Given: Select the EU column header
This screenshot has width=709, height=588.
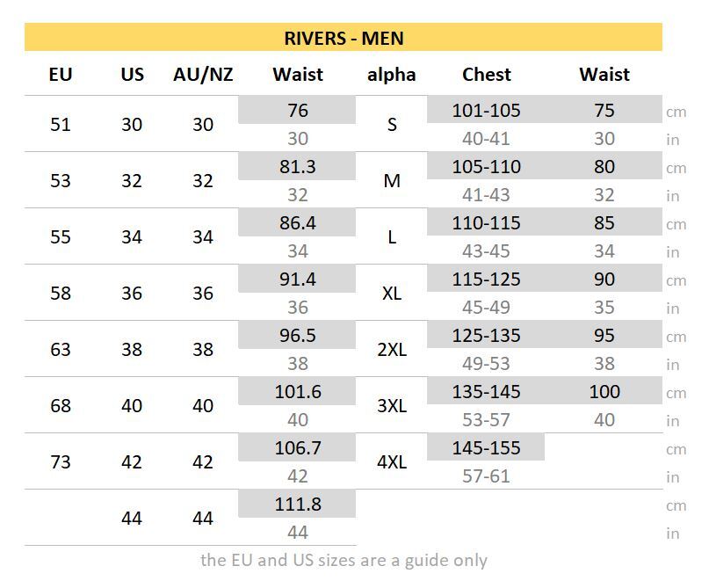Looking at the screenshot, I should point(61,75).
